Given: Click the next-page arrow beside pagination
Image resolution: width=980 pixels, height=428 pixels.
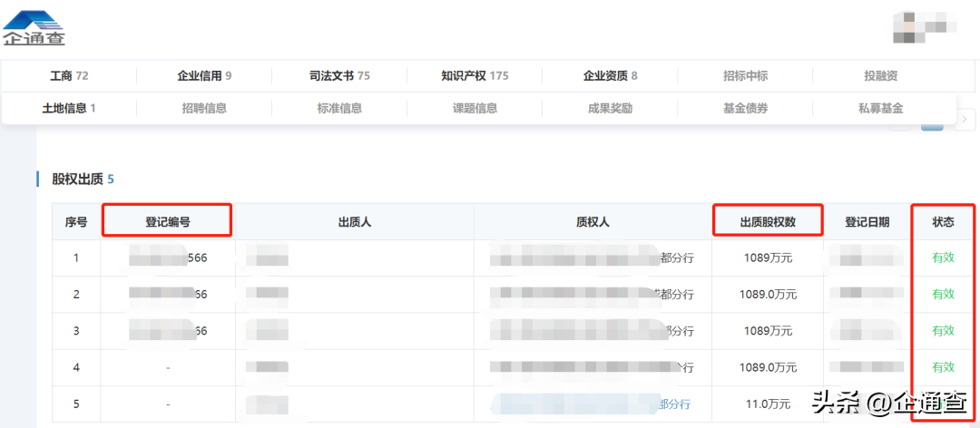Looking at the screenshot, I should click(967, 118).
